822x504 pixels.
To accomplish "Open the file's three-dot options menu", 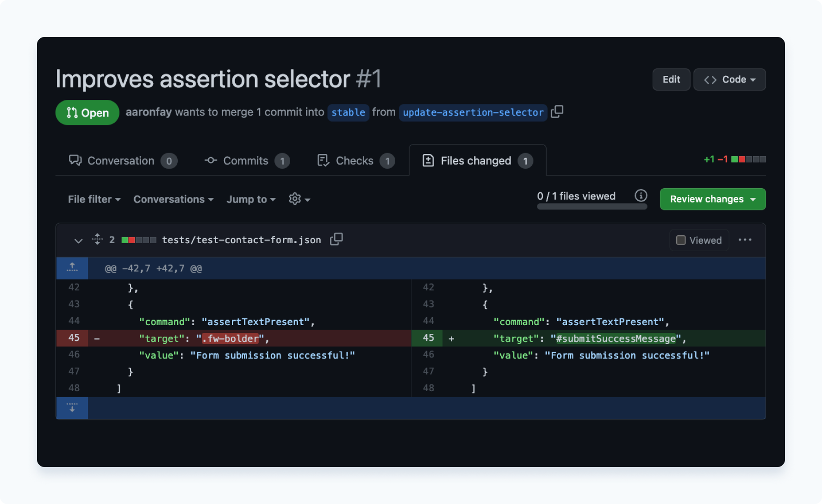I will pyautogui.click(x=745, y=240).
